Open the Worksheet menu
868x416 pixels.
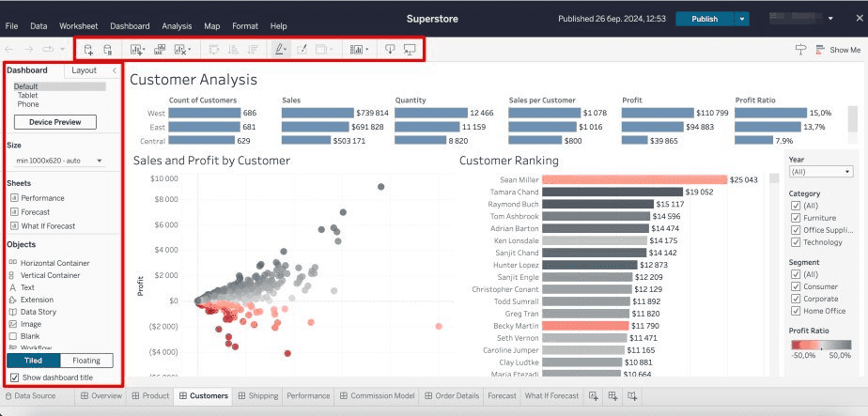(x=79, y=26)
